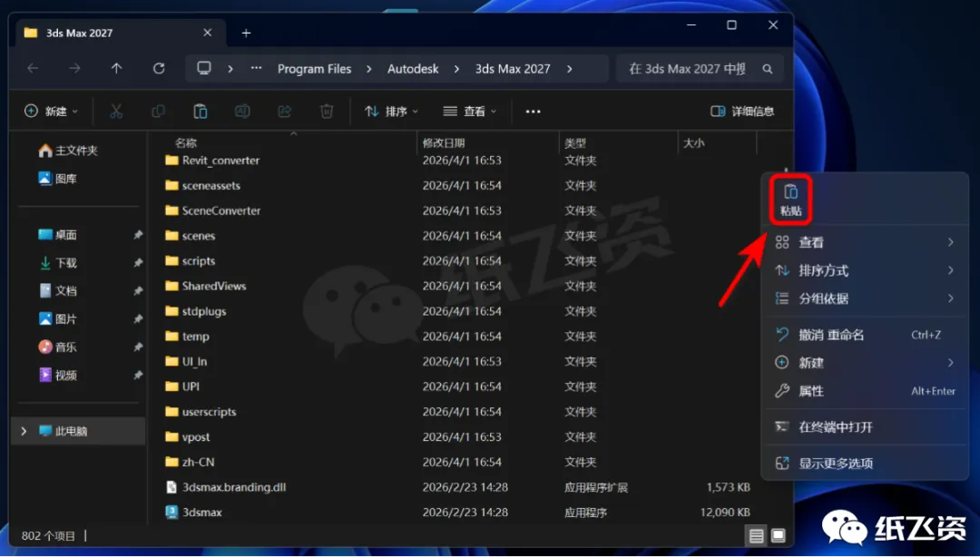Click chevron after the This PC icon

[x=230, y=69]
